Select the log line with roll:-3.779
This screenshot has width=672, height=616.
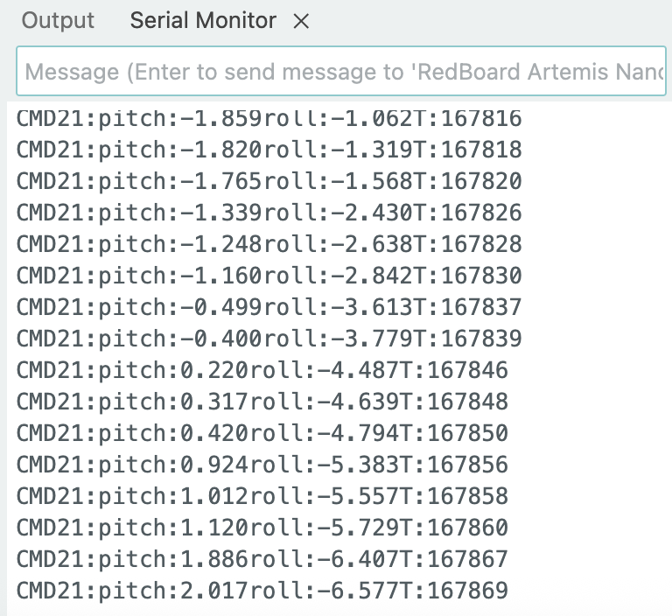269,339
